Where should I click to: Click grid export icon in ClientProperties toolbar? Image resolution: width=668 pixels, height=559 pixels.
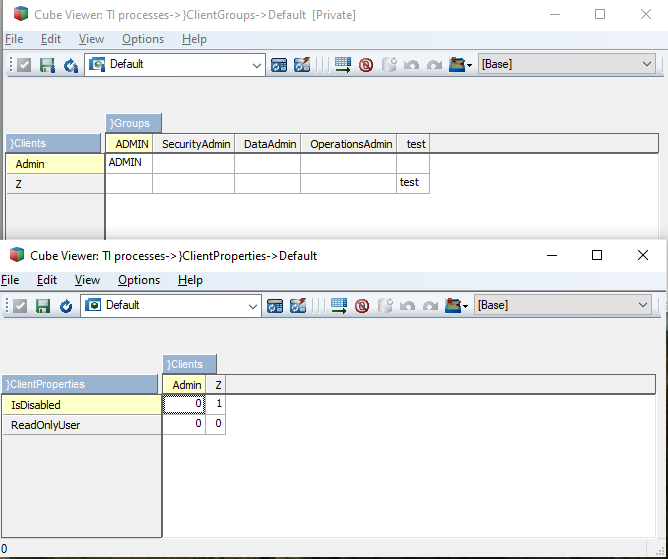pyautogui.click(x=339, y=306)
